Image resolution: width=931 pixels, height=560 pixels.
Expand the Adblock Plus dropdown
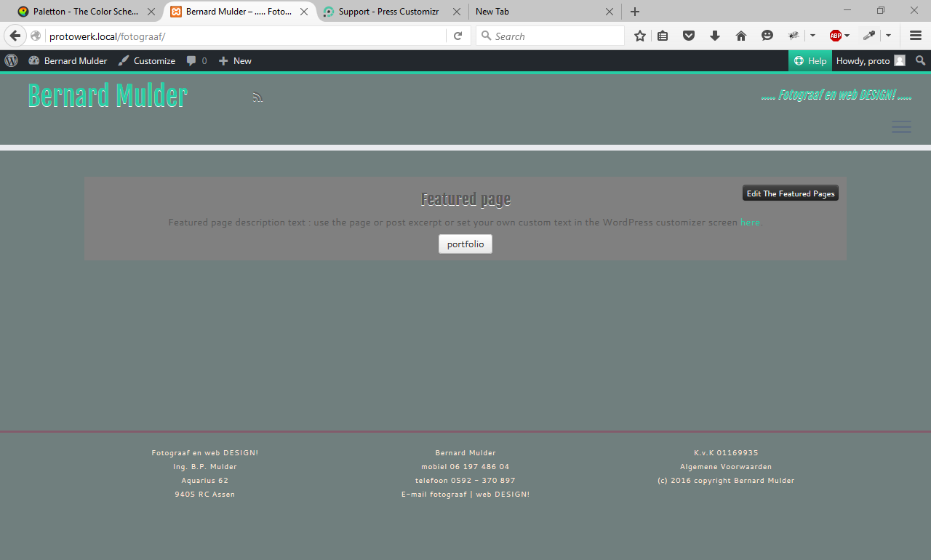(847, 36)
